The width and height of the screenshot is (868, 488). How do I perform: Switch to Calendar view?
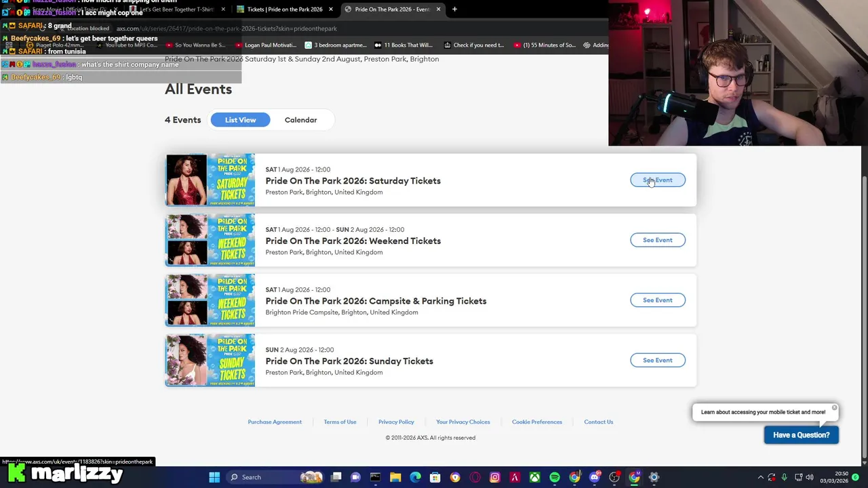[300, 120]
